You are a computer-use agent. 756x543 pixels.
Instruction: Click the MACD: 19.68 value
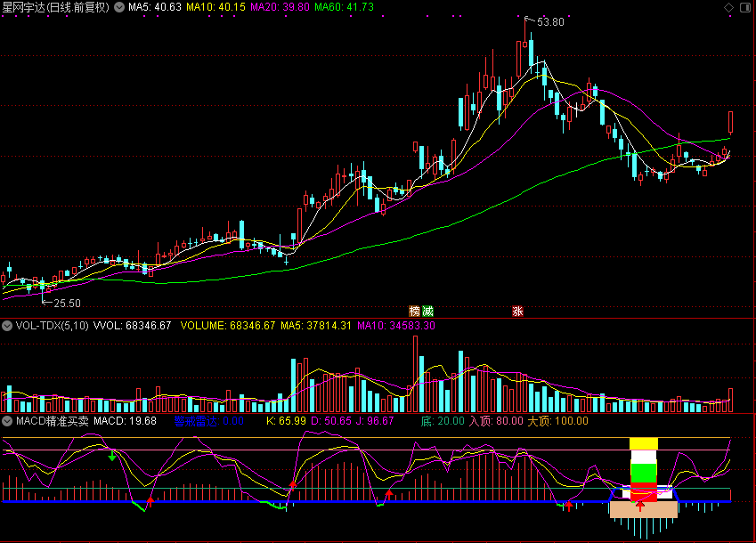125,421
